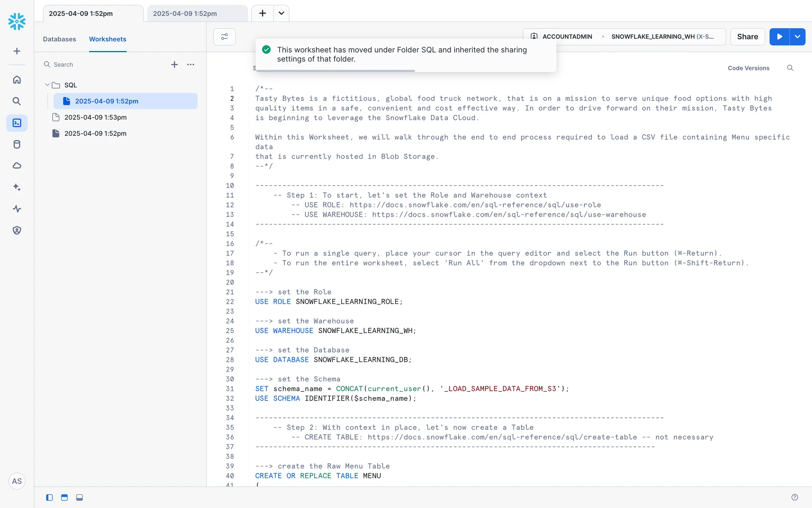Switch to the Databases tab

click(x=59, y=39)
